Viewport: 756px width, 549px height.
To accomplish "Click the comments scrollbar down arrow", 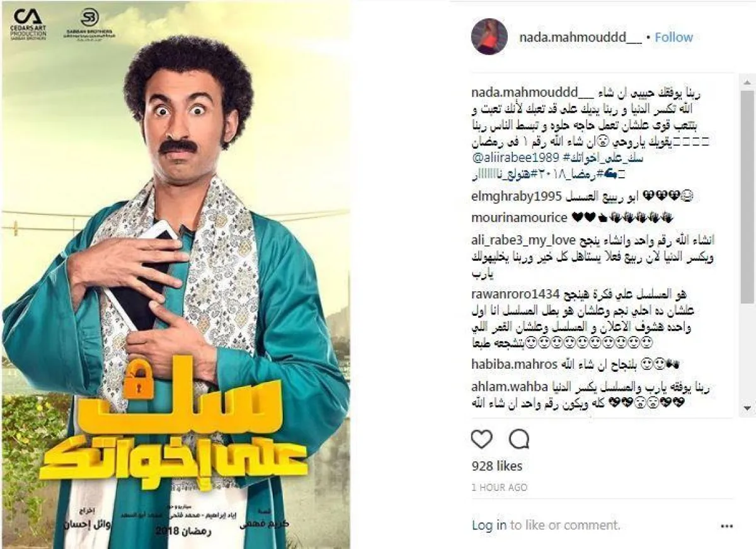I will (747, 408).
